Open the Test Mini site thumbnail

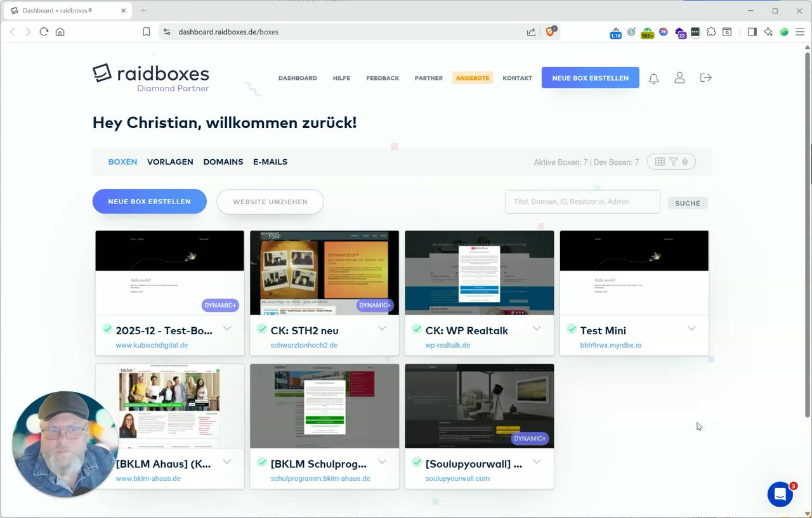click(634, 273)
